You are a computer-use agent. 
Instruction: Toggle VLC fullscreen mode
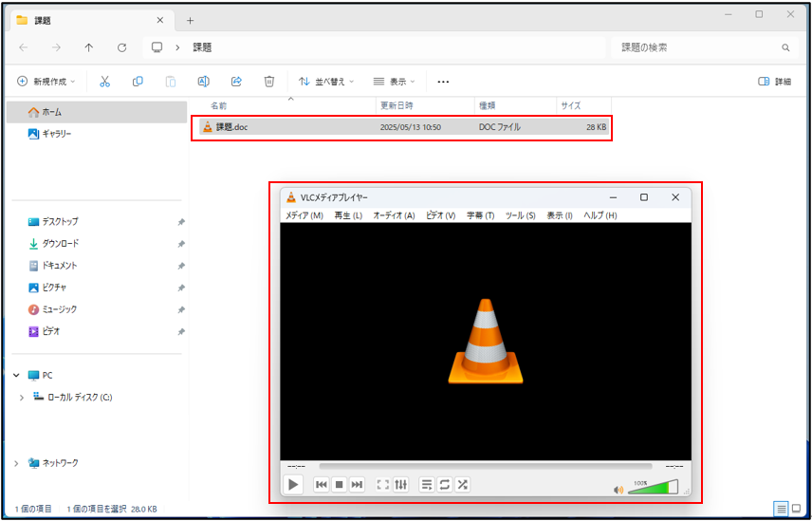382,485
